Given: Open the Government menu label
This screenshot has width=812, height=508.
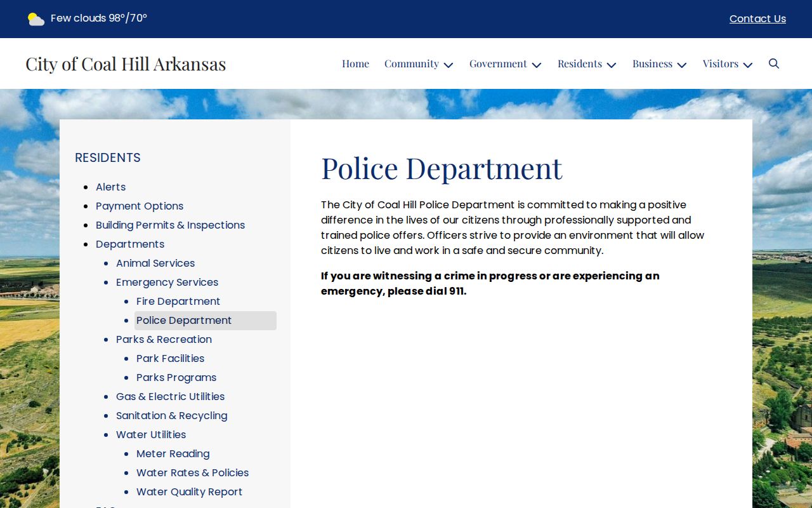Looking at the screenshot, I should coord(498,63).
